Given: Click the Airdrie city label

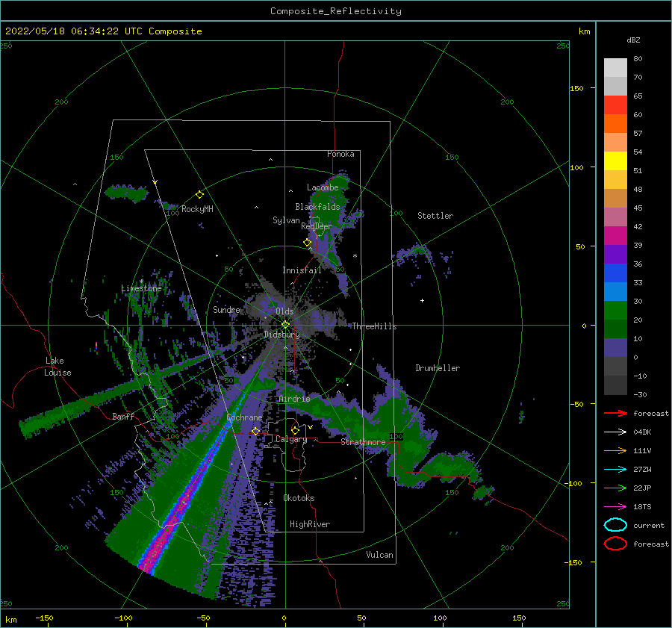Looking at the screenshot, I should [294, 399].
